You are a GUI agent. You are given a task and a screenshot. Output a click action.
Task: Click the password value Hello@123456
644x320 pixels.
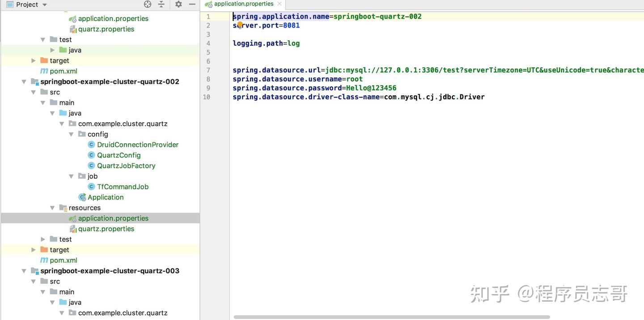[371, 88]
